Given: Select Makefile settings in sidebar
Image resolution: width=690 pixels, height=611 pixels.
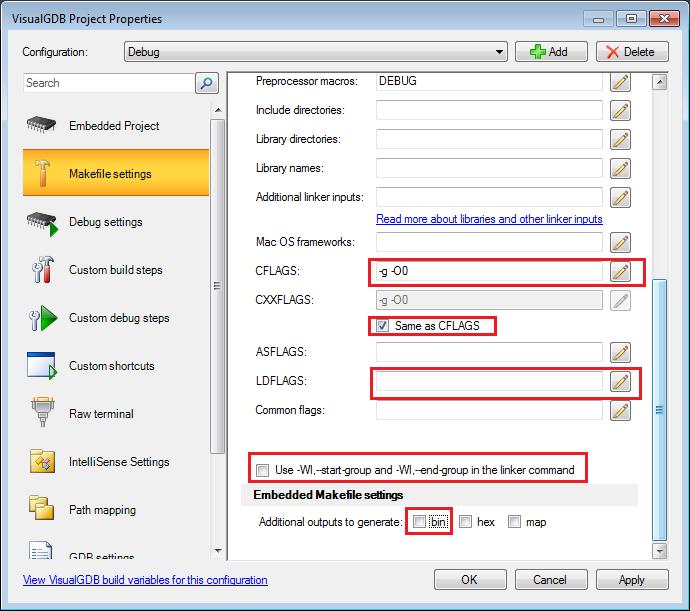Looking at the screenshot, I should [x=115, y=173].
